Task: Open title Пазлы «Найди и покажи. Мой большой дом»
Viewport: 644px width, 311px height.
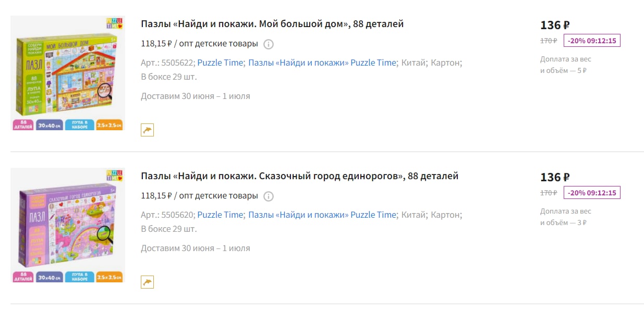Action: tap(272, 24)
